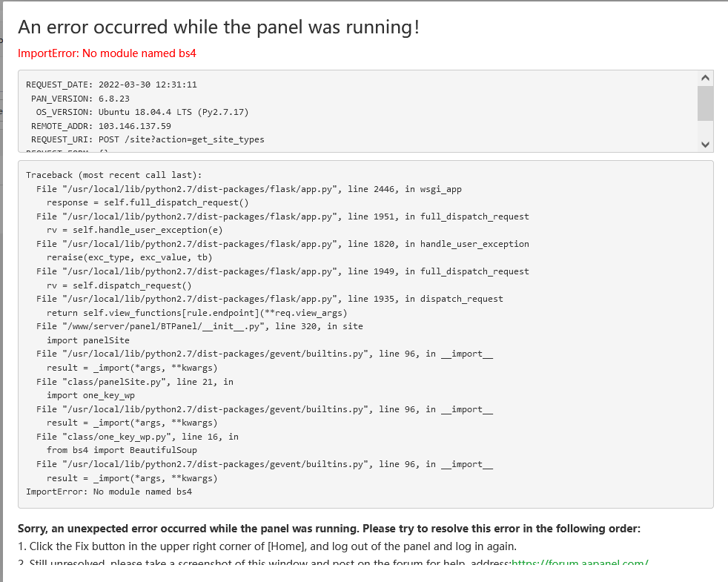This screenshot has width=728, height=582.
Task: Click the red ImportError message below heading
Action: click(x=107, y=53)
